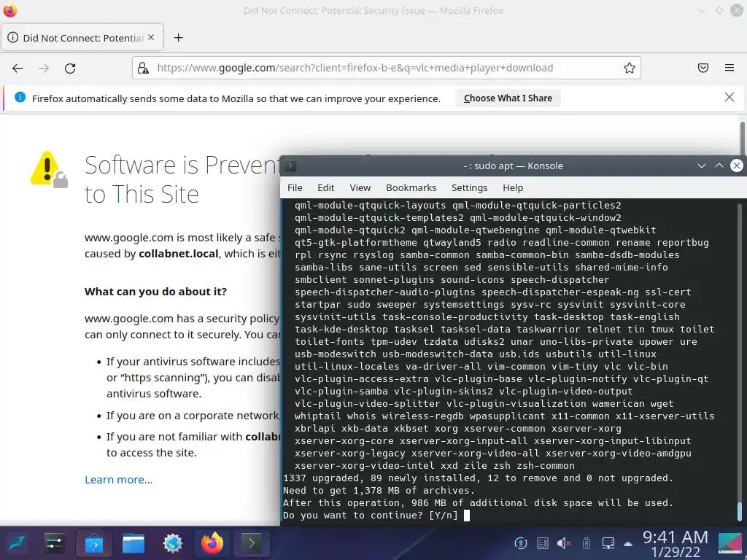Minimize Firefox window with chevron

tap(701, 10)
